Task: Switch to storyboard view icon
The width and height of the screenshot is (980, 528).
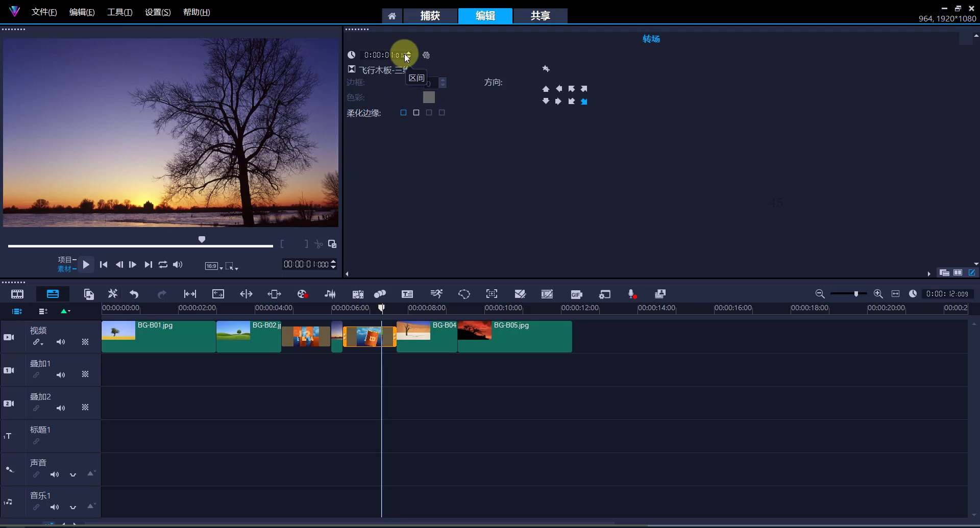Action: tap(17, 294)
